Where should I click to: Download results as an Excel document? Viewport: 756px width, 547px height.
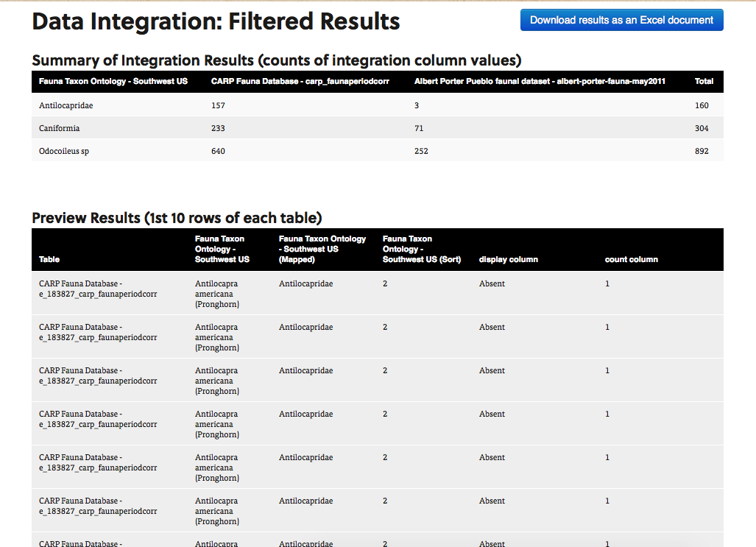[621, 21]
